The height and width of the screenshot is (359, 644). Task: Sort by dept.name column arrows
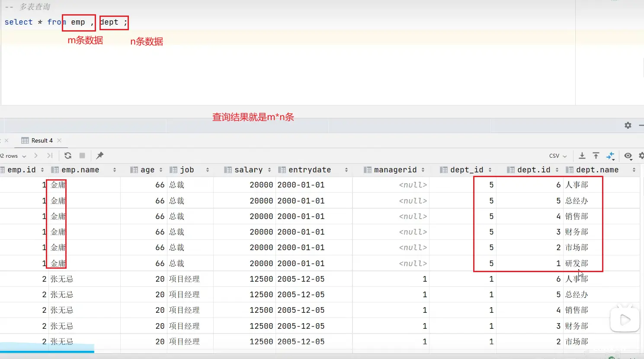click(x=634, y=170)
